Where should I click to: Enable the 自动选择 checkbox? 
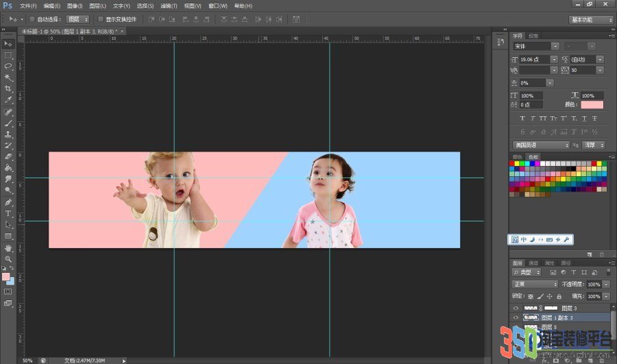(32, 19)
